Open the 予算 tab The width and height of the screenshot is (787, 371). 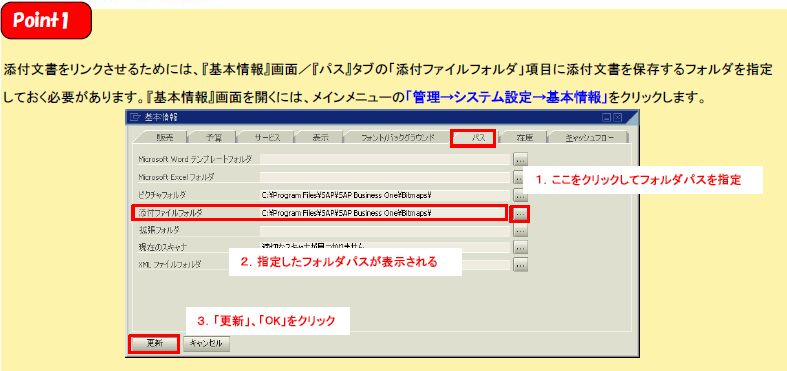click(x=213, y=138)
